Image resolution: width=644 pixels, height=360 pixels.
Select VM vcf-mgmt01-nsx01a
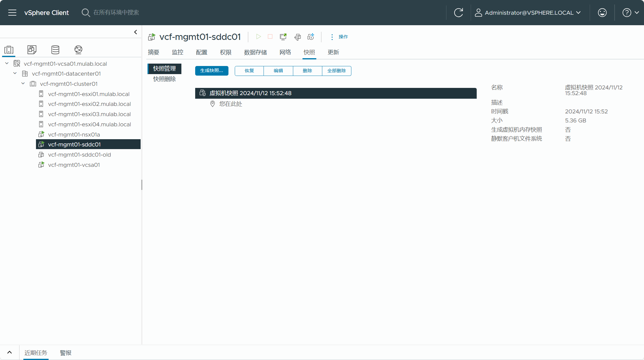point(74,134)
